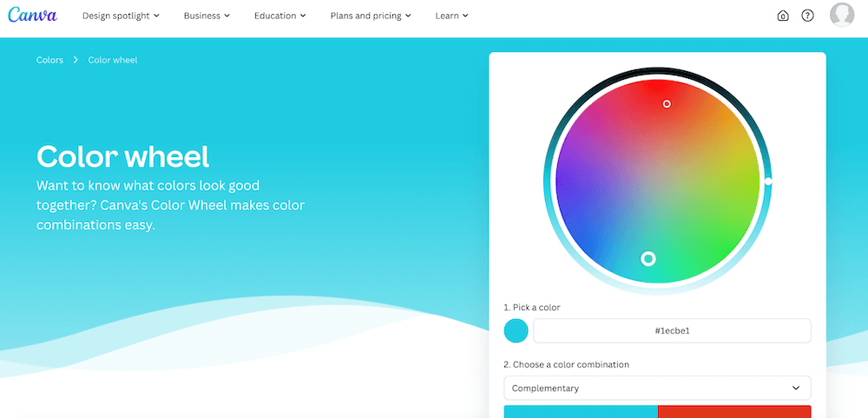Image resolution: width=868 pixels, height=418 pixels.
Task: Click the red palette color bar
Action: [x=734, y=411]
